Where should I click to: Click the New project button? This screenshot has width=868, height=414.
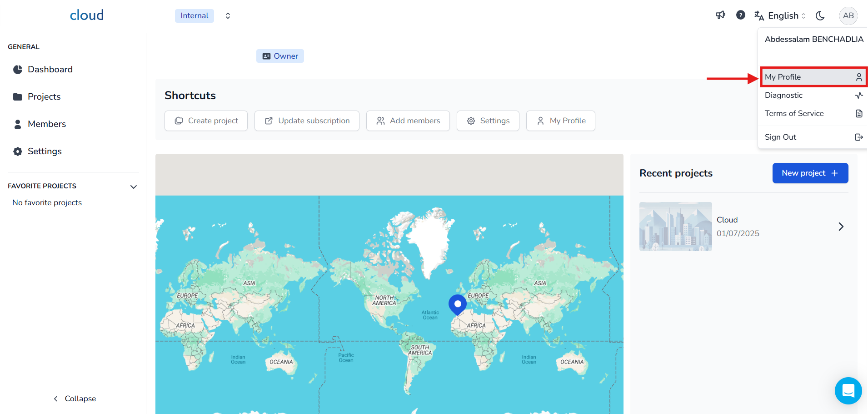point(810,173)
